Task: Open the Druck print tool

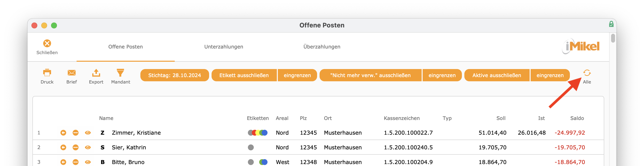Action: pyautogui.click(x=47, y=73)
